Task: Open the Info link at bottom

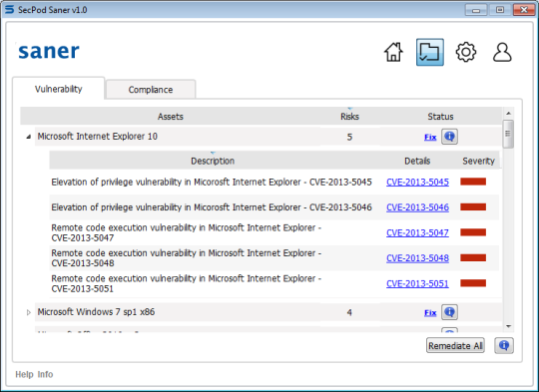Action: pos(45,374)
